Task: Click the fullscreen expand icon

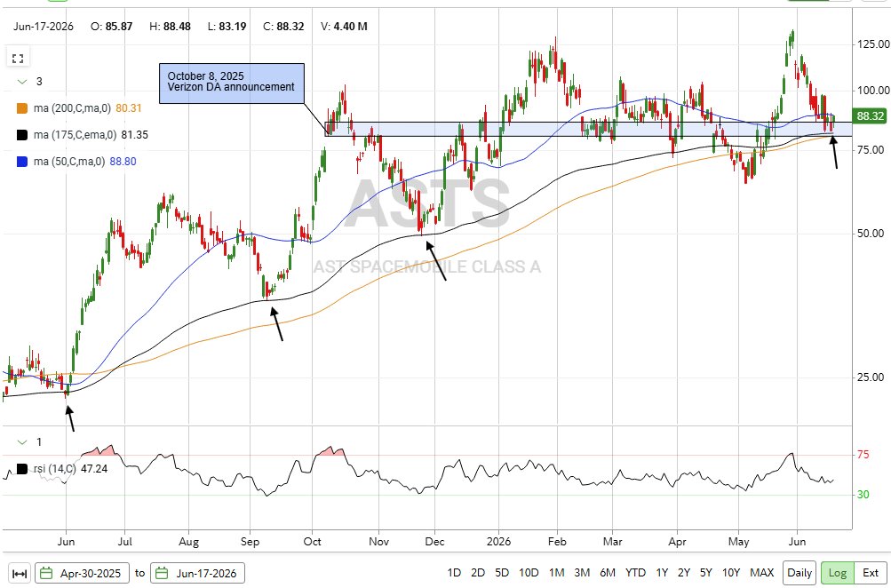Action: [x=18, y=59]
